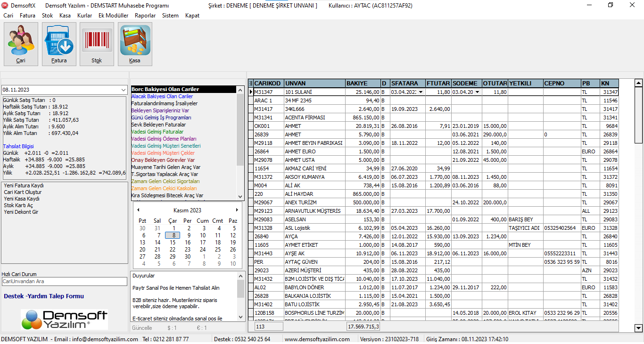Open the Kapat menu
Screen dimensions: 644x344
click(x=192, y=16)
